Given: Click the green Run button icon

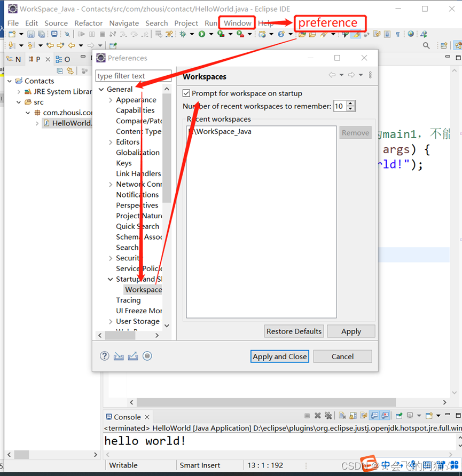Looking at the screenshot, I should pos(202,34).
